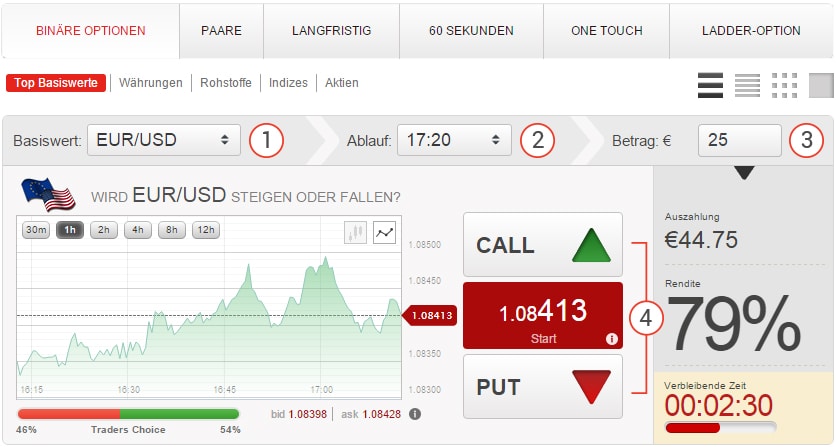Set chart range to 30m
Screen dimensions: 836x447
pyautogui.click(x=36, y=230)
